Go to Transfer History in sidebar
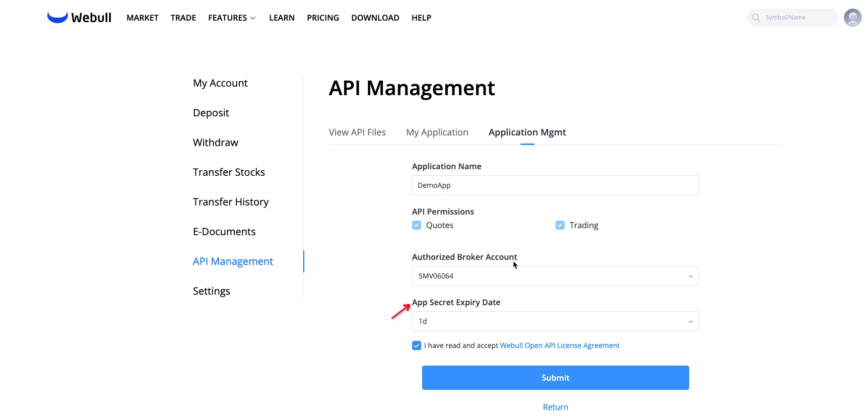868x418 pixels. coord(231,202)
